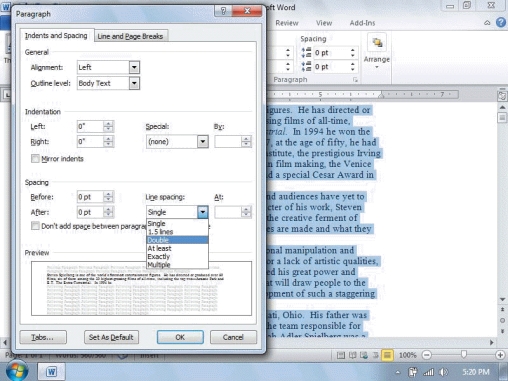Viewport: 508px width, 381px height.
Task: Click the Spacing After input field
Action: [90, 212]
